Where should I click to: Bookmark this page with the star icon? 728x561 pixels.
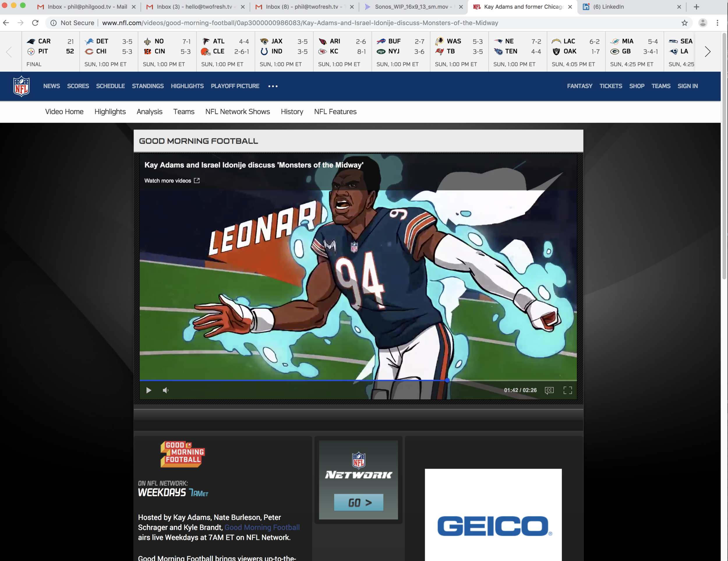[x=684, y=23]
